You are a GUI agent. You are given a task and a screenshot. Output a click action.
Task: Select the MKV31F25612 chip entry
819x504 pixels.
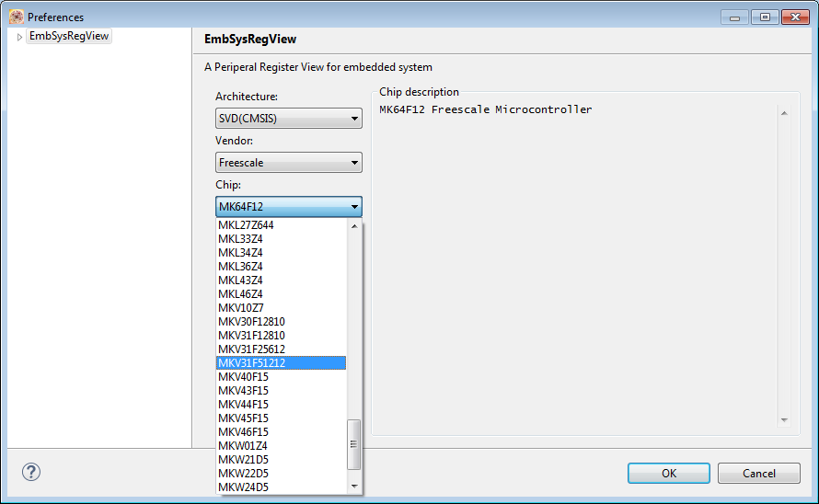tap(281, 349)
